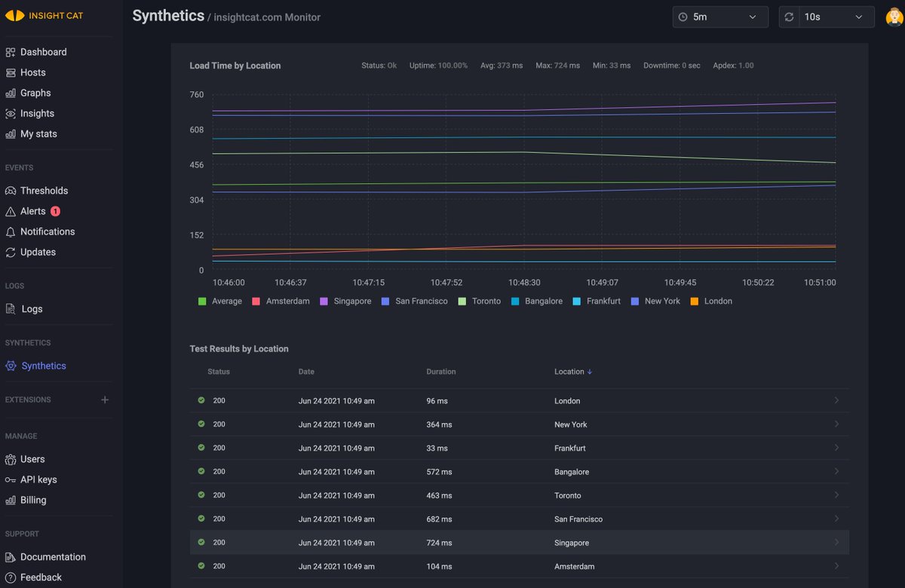The width and height of the screenshot is (905, 588).
Task: Click the Insight Cat logo
Action: pyautogui.click(x=44, y=16)
